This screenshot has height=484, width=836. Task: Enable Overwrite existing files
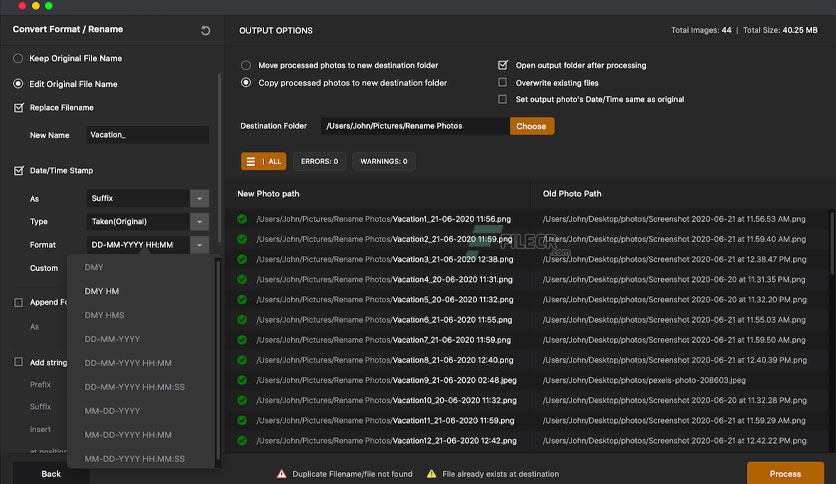(502, 83)
